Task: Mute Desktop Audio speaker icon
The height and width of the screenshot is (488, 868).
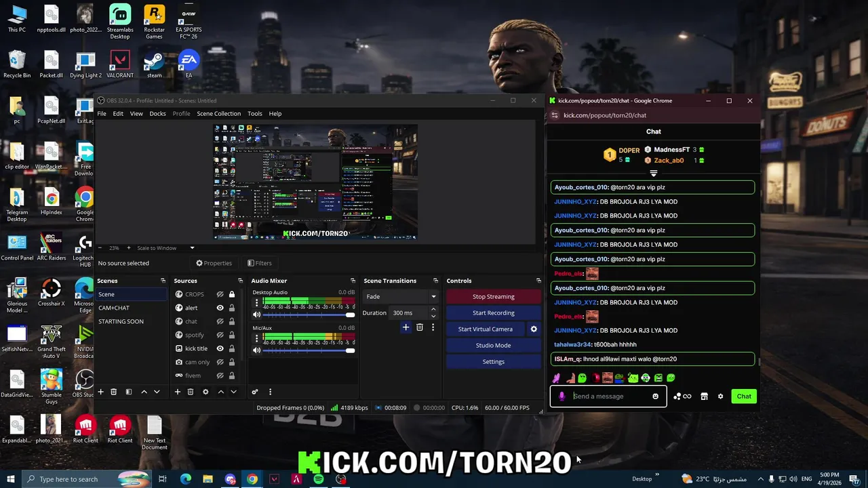Action: coord(257,314)
